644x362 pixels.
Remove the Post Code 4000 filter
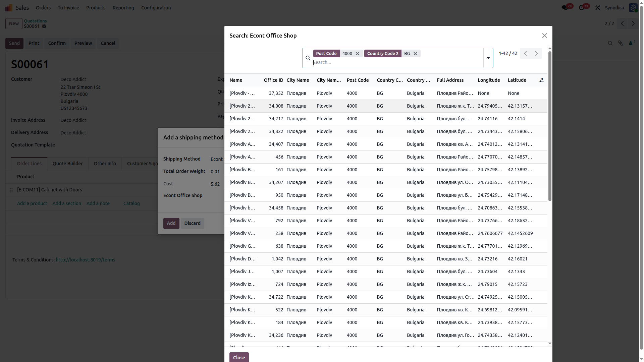(358, 54)
